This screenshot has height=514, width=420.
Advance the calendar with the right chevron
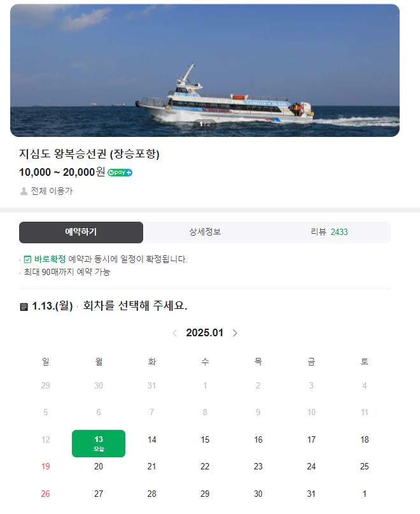pyautogui.click(x=235, y=332)
